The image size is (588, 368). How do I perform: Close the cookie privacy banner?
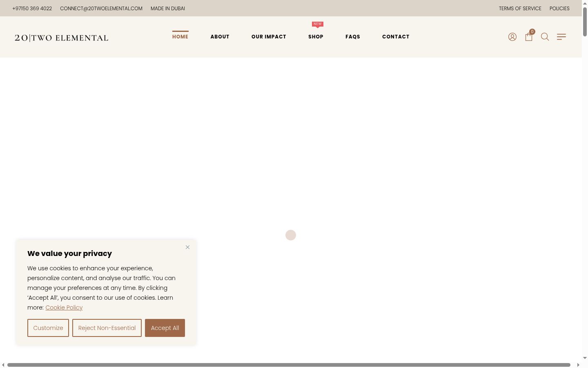187,247
